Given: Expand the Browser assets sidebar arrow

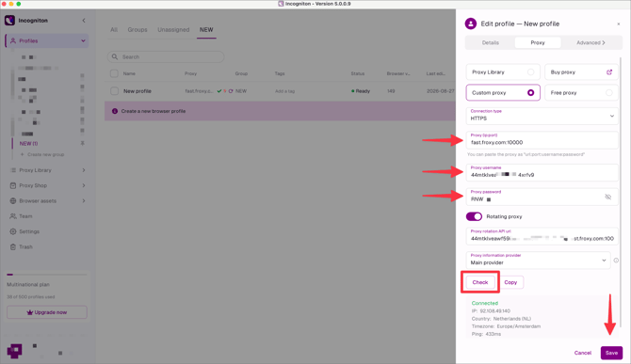Looking at the screenshot, I should click(x=84, y=200).
